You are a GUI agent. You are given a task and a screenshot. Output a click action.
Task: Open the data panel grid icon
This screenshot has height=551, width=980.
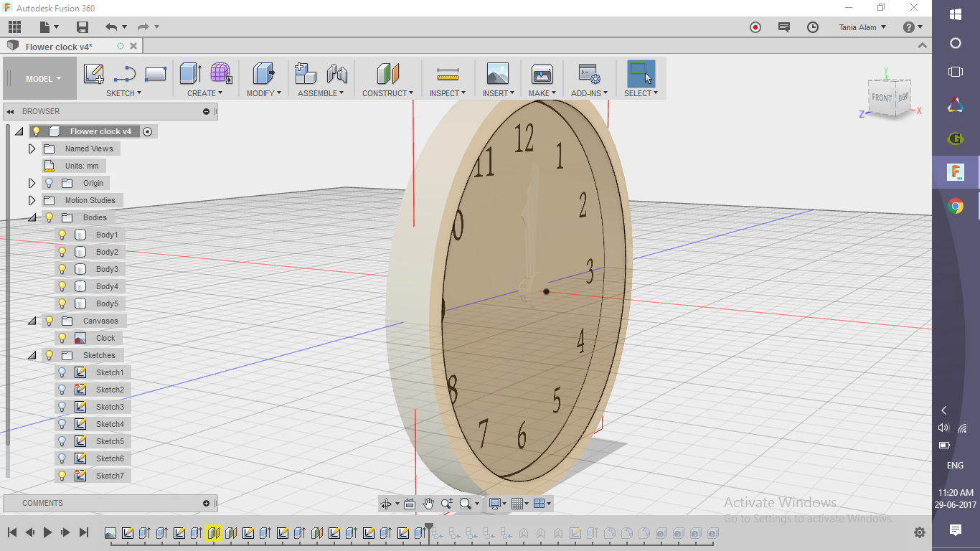[14, 27]
